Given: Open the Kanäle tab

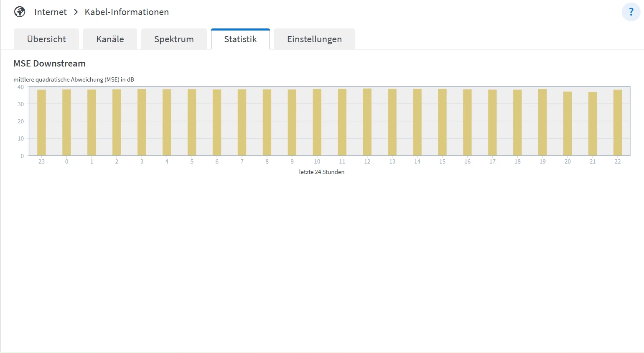Looking at the screenshot, I should point(110,39).
